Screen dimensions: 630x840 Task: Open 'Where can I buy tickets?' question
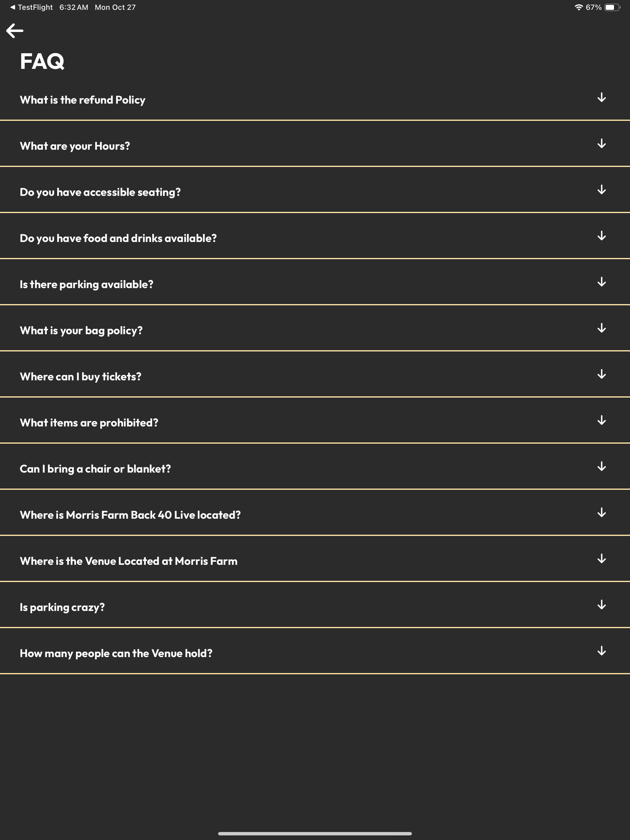[315, 374]
